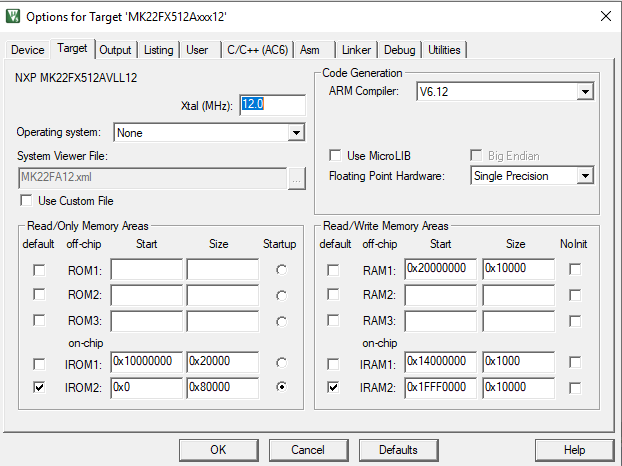Toggle the RAM1 default checkbox
This screenshot has width=622, height=466.
click(x=333, y=270)
